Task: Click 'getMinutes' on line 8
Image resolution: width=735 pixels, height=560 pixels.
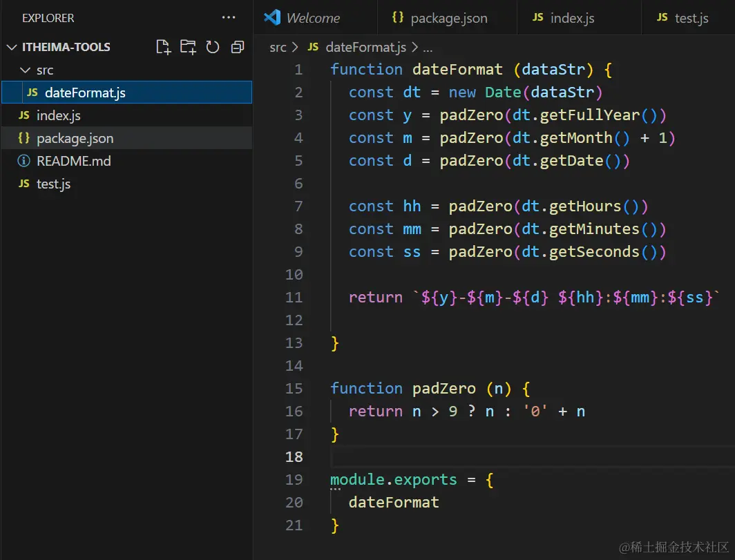Action: [x=594, y=229]
